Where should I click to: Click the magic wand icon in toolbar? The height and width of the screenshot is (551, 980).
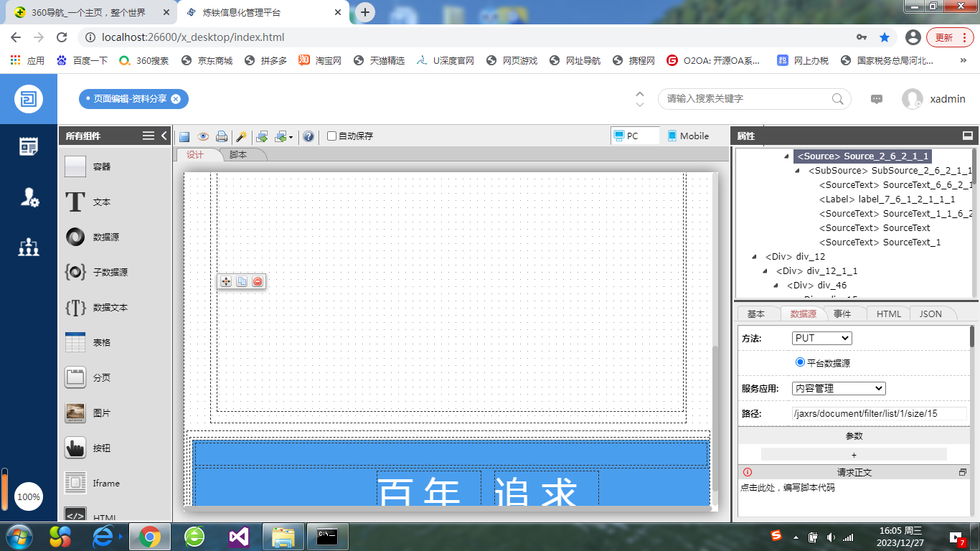[x=241, y=136]
